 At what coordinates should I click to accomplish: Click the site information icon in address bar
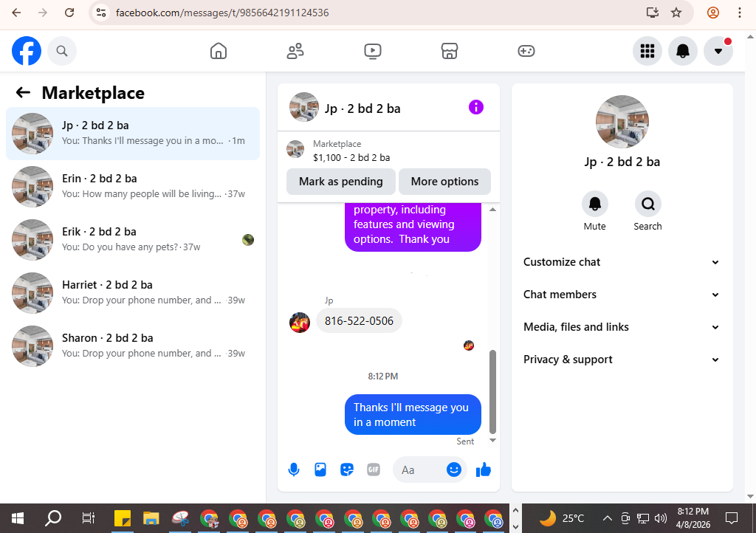[100, 13]
